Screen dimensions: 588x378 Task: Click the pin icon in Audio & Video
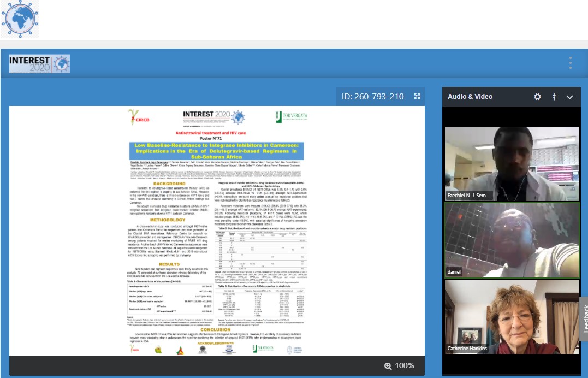(x=554, y=97)
